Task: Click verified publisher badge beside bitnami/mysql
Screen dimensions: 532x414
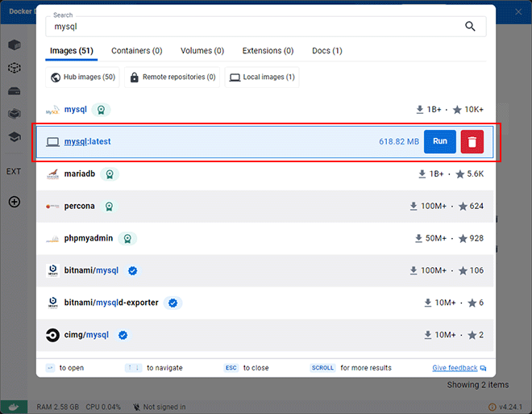Action: (133, 270)
